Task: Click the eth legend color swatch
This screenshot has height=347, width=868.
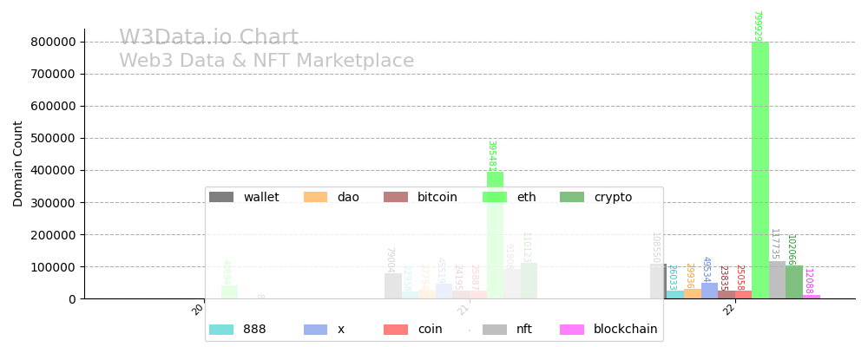Action: (x=495, y=197)
